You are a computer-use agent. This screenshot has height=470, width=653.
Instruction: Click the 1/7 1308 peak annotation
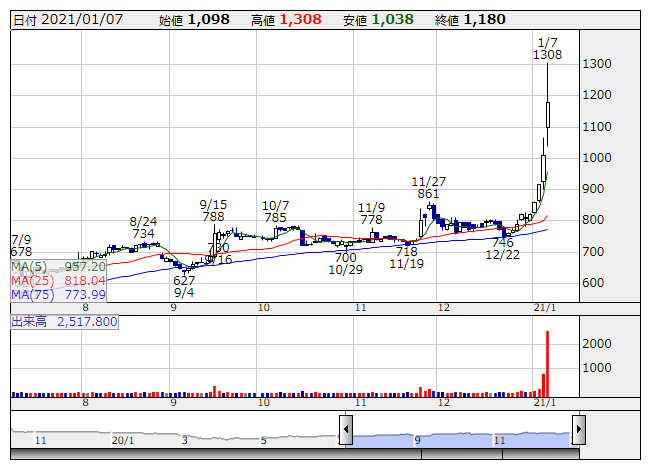(x=547, y=48)
